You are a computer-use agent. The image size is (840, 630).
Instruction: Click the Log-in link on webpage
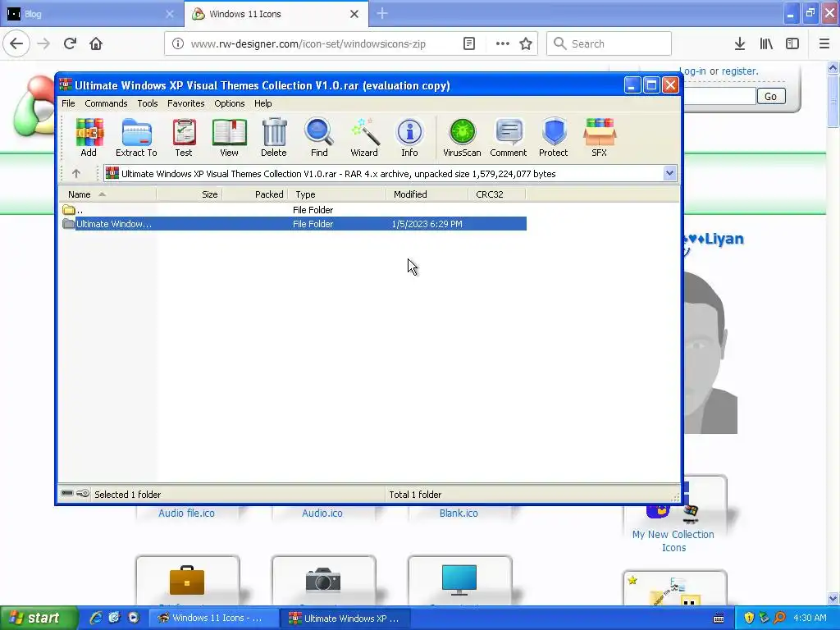tap(692, 71)
